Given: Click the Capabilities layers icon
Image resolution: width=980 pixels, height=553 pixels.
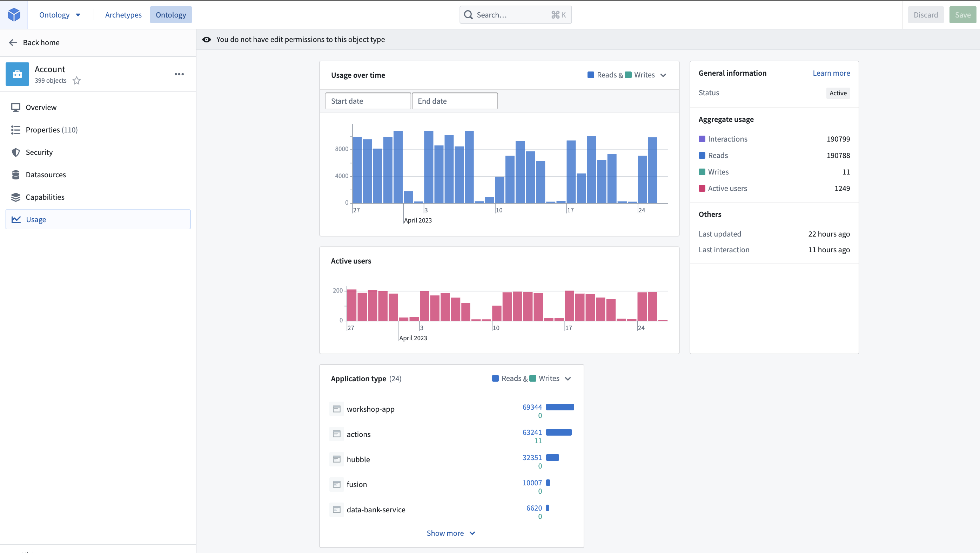Looking at the screenshot, I should (x=15, y=197).
